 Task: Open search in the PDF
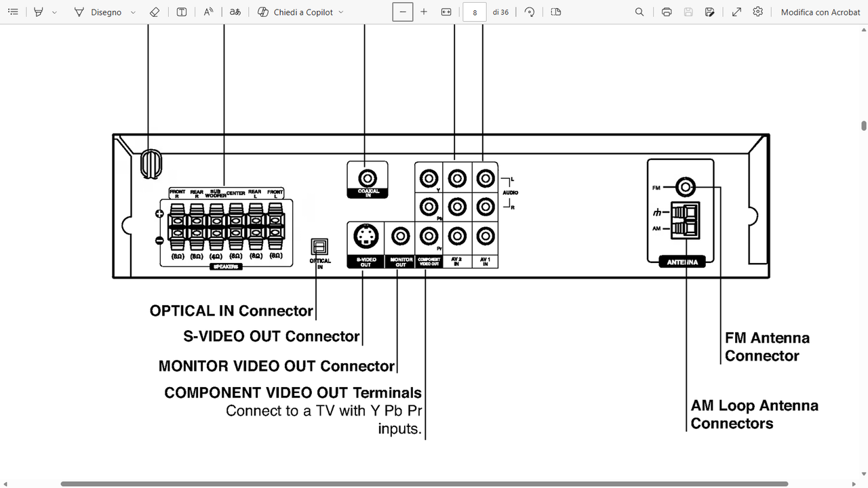639,12
